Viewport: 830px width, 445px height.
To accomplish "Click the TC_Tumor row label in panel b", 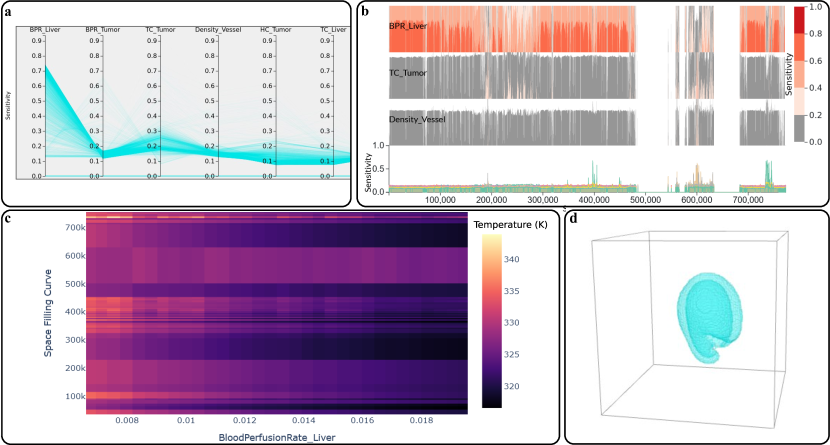I will (408, 73).
